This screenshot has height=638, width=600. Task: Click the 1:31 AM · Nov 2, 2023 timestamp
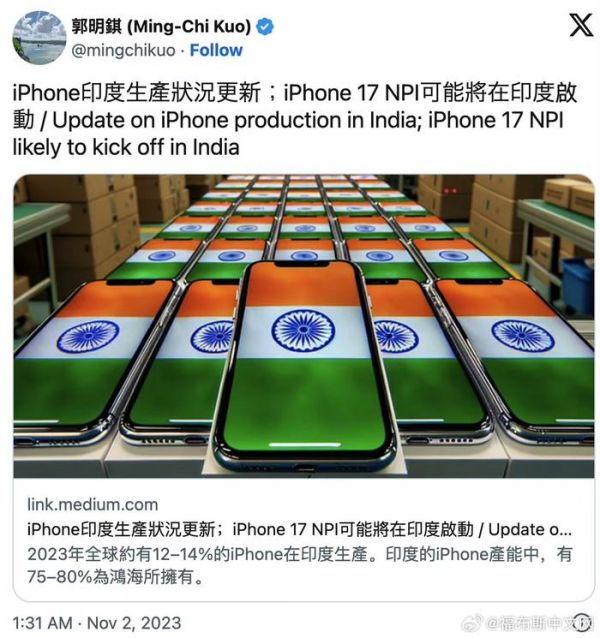97,623
